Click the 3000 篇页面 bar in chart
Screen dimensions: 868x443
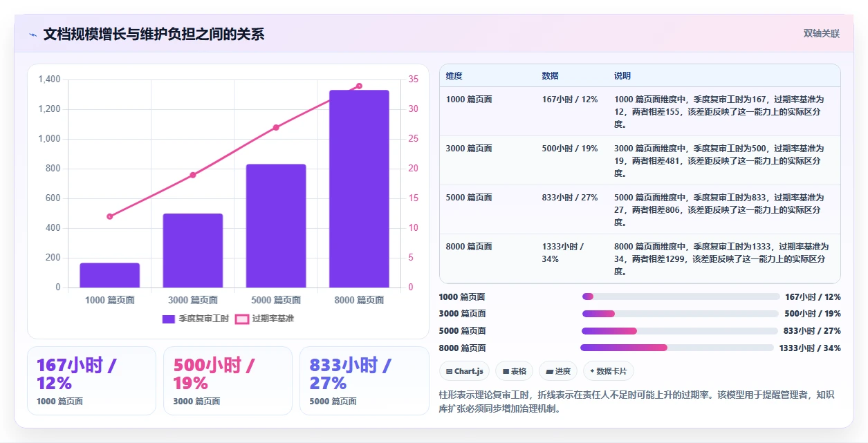pos(193,250)
